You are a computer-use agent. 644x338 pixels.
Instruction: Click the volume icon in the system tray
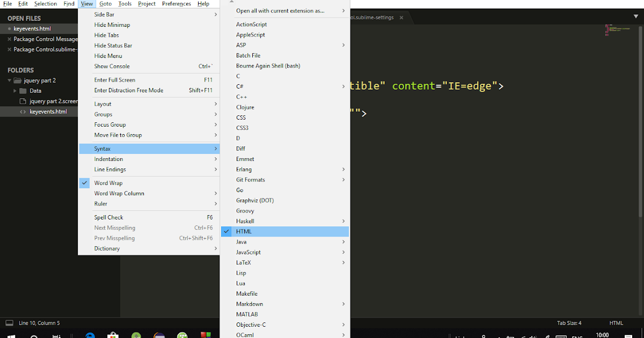[x=532, y=335]
